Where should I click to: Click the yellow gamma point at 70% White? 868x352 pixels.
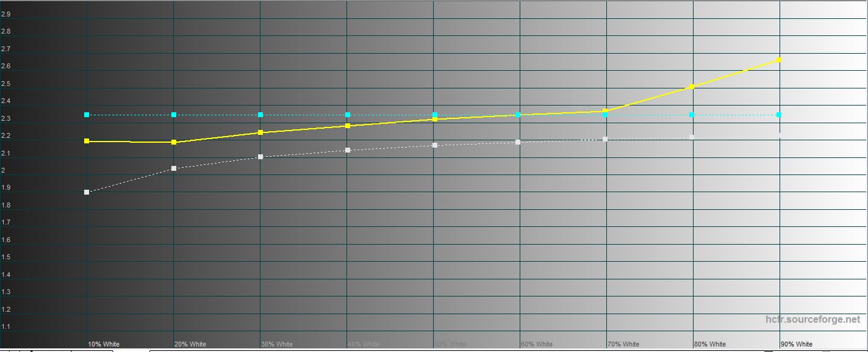coord(605,111)
